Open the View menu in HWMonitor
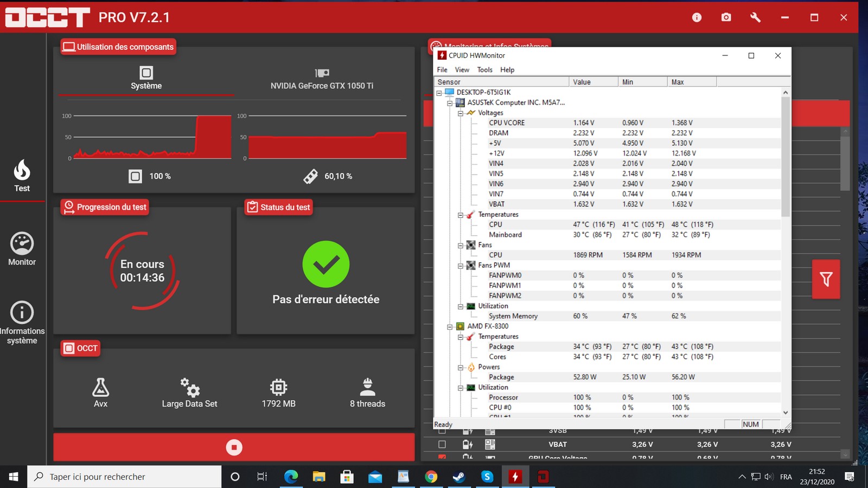This screenshot has width=868, height=488. pos(462,70)
